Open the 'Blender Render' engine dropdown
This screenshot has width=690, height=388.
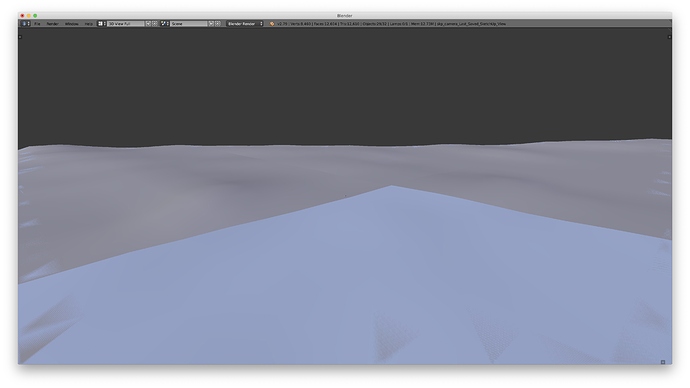click(x=245, y=24)
